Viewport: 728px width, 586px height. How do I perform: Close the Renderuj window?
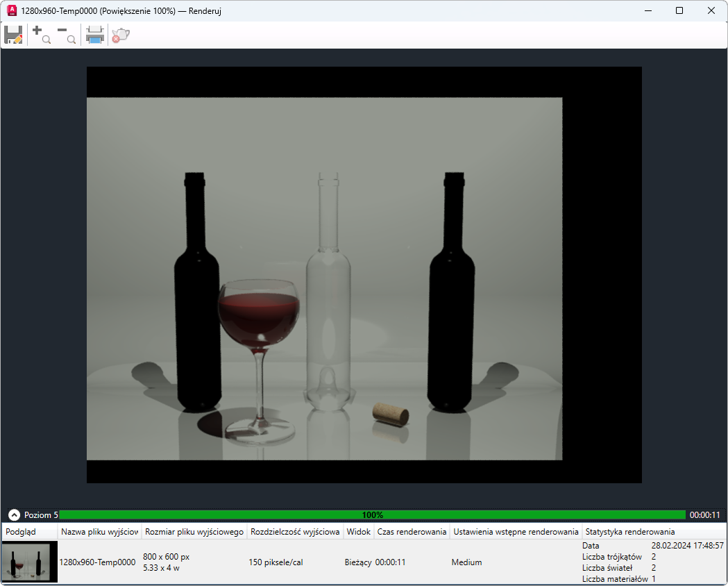point(711,10)
